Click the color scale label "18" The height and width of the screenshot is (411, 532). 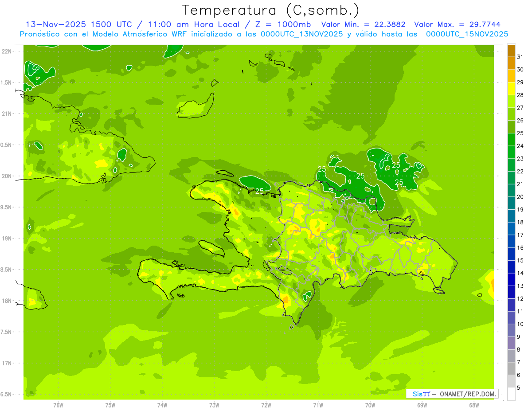(x=520, y=222)
